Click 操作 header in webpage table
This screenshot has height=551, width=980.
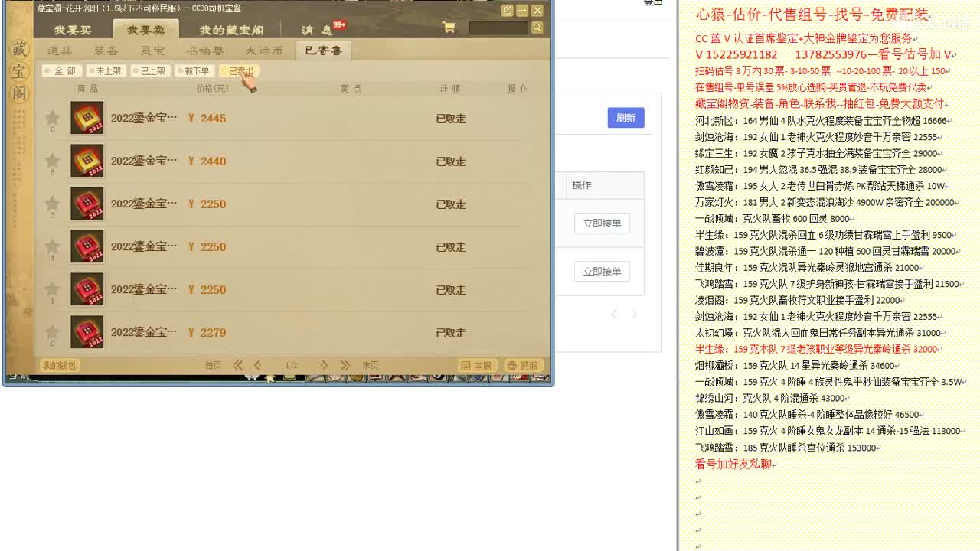click(582, 185)
